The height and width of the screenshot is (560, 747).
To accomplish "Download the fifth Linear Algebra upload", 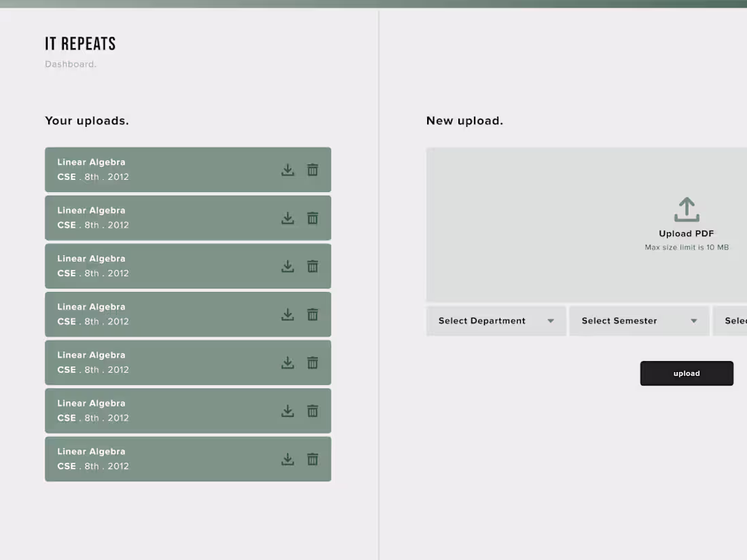I will 288,363.
